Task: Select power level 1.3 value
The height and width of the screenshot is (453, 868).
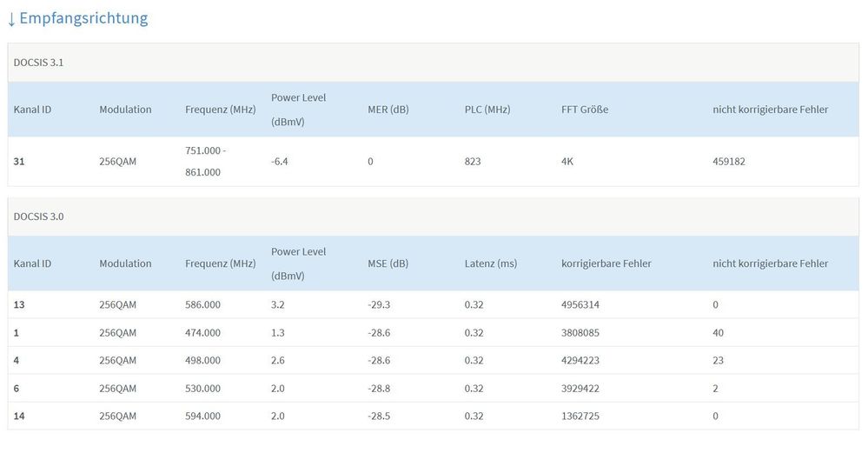Action: 278,333
